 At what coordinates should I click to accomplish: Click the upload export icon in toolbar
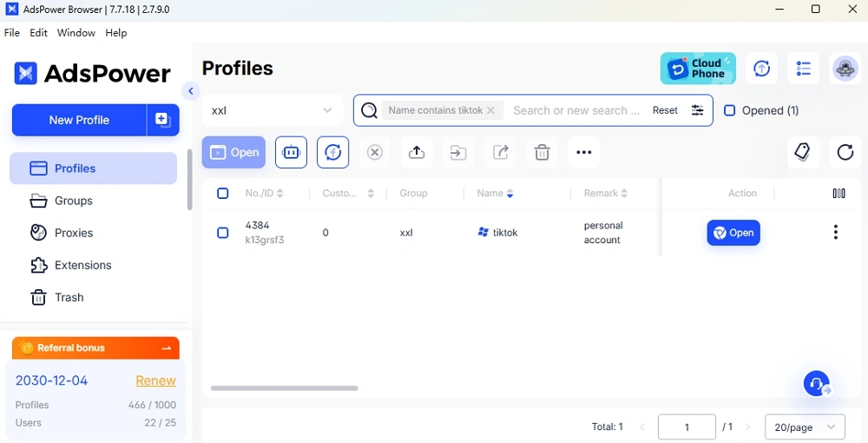point(417,153)
